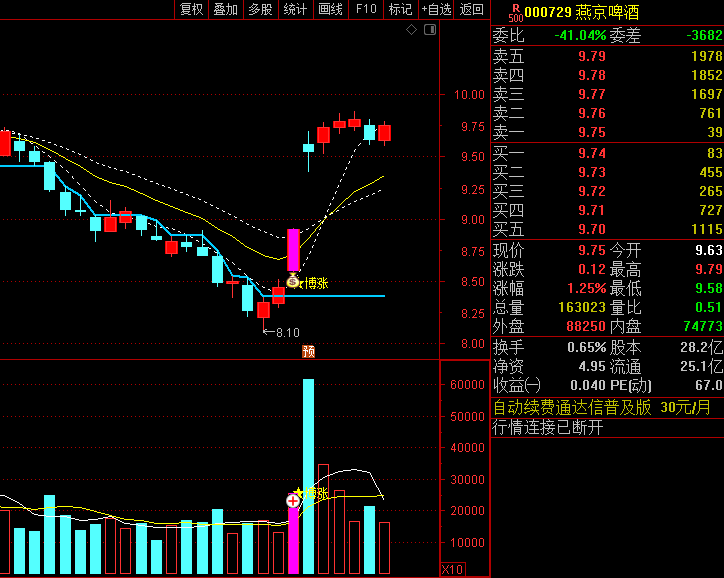Click the 现价 value 9.75
Viewport: 724px width, 578px height.
(592, 251)
